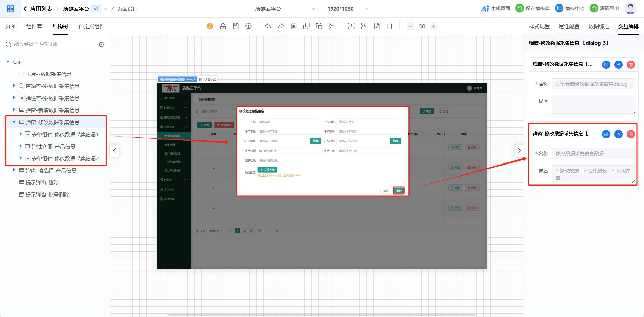Viewport: 644px width, 317px height.
Task: Click the 源码导出 button
Action: [x=604, y=9]
